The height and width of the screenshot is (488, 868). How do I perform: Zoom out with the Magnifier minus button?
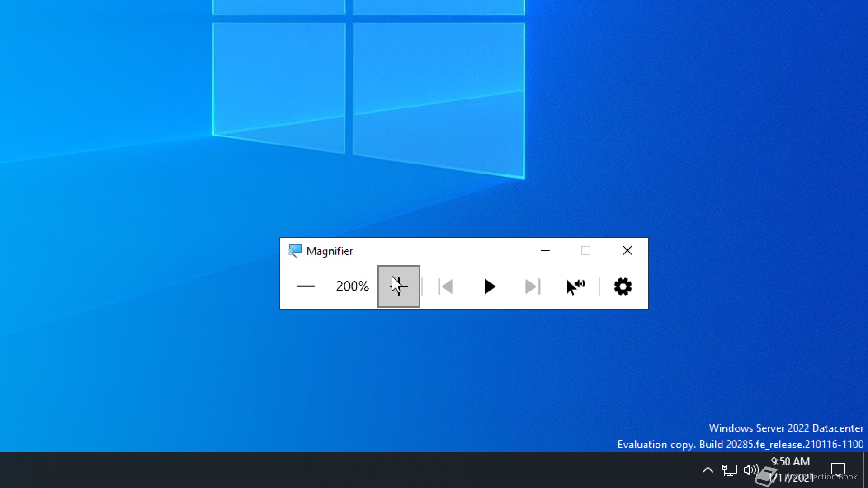305,286
